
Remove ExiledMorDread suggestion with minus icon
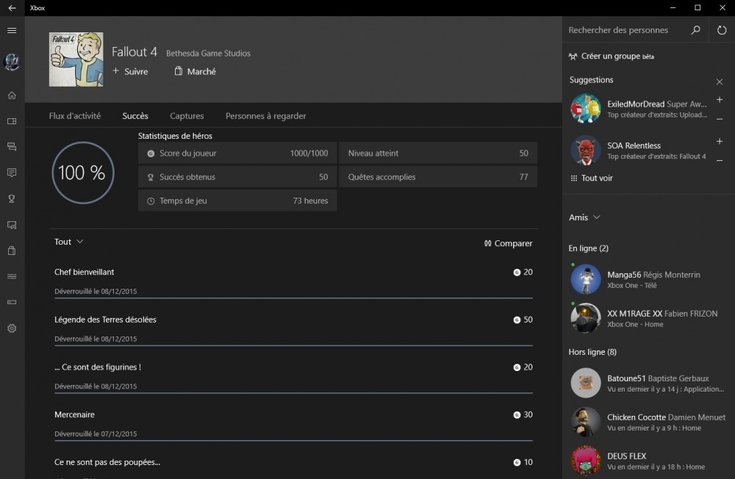720,119
